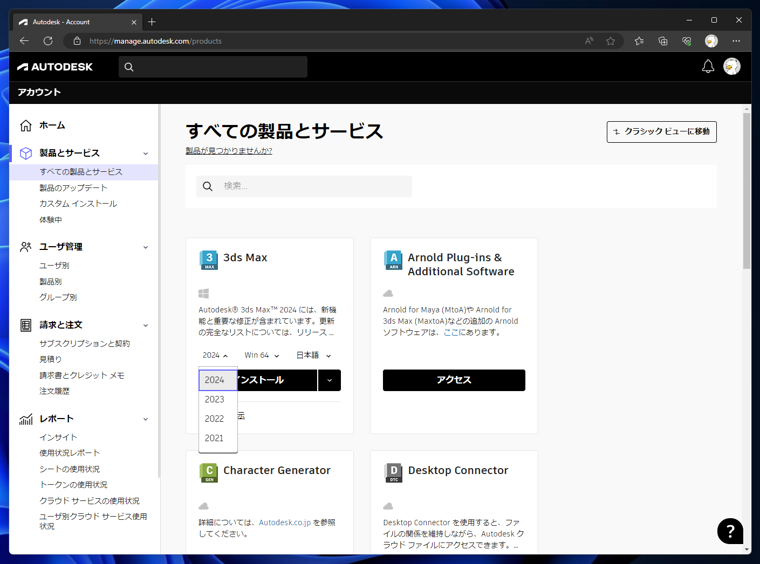Viewport: 760px width, 564px height.
Task: Open 製品別 in sidebar
Action: point(50,282)
